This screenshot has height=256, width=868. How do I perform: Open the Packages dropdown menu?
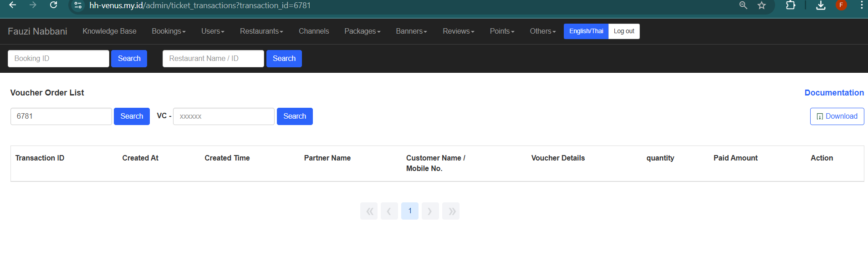pyautogui.click(x=362, y=31)
